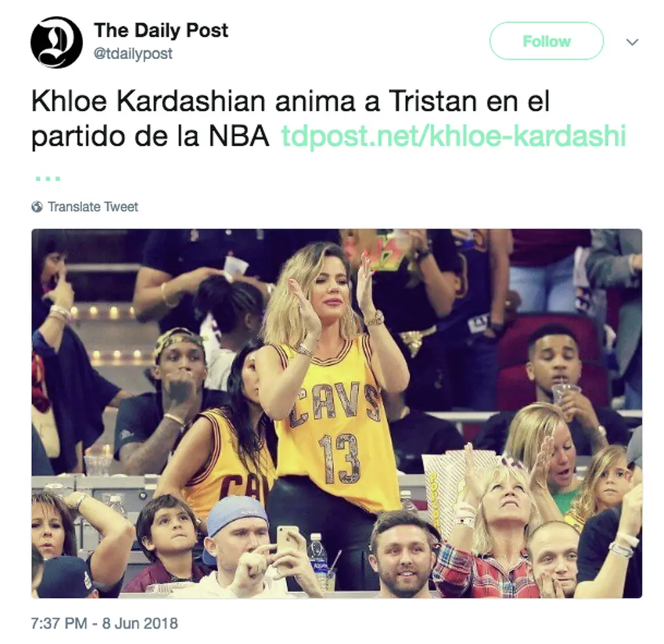Open the tdpost.net/khloe-kardashi link
The image size is (664, 644).
pos(453,136)
